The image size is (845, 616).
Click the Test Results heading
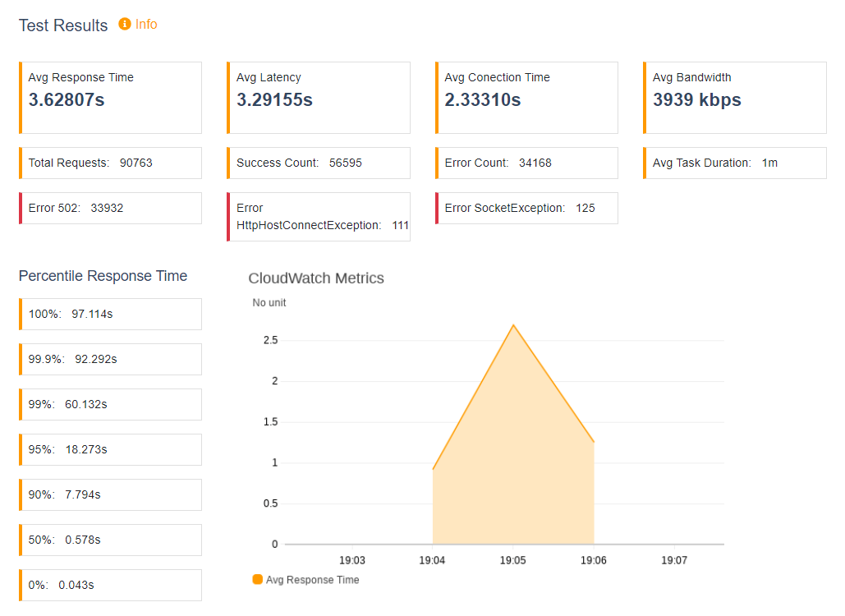click(x=63, y=25)
